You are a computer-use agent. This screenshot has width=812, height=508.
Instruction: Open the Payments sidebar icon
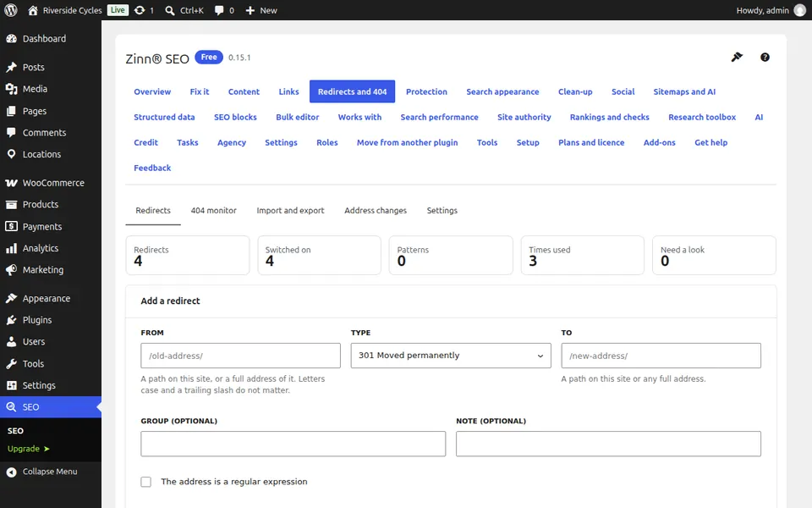11,227
